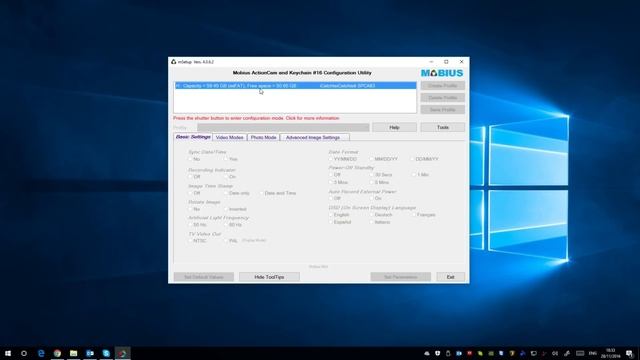Launch Google Chrome from the taskbar

tap(57, 353)
